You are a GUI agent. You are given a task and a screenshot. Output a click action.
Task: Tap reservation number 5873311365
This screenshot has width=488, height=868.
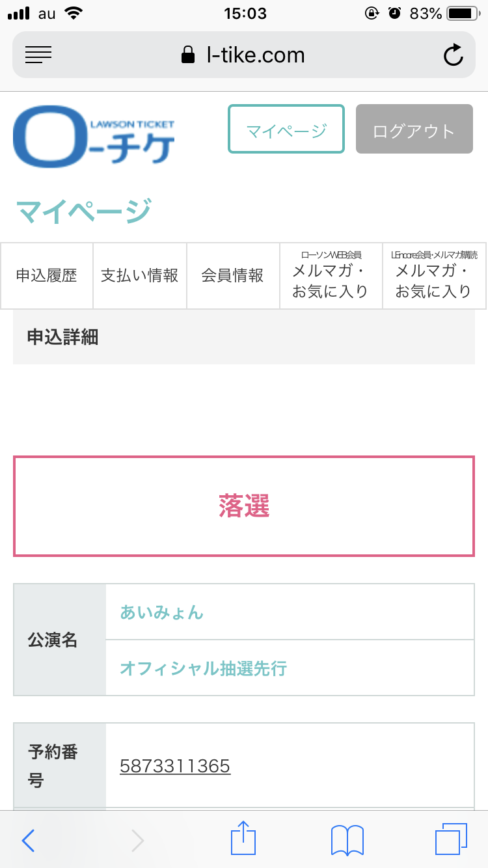(175, 766)
